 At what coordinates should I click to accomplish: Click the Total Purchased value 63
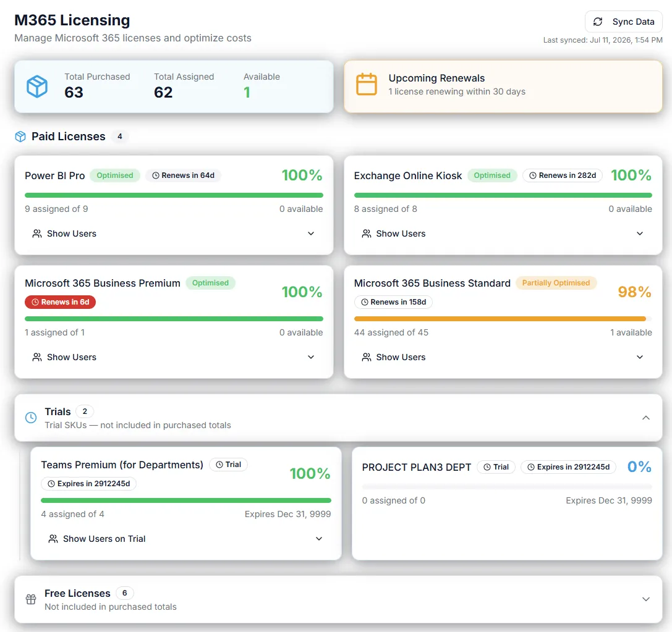coord(74,93)
